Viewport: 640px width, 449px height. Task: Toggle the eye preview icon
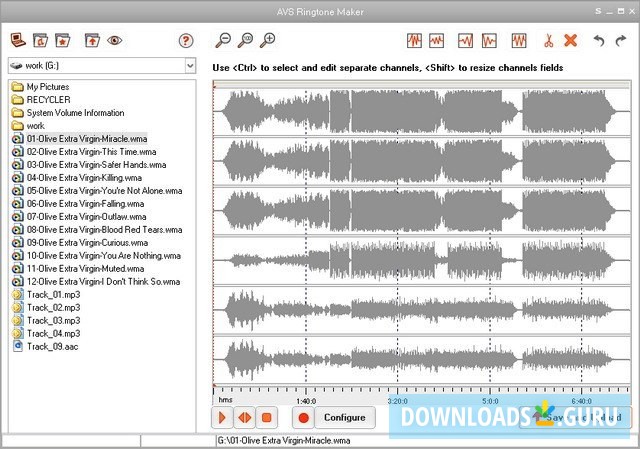[x=115, y=40]
